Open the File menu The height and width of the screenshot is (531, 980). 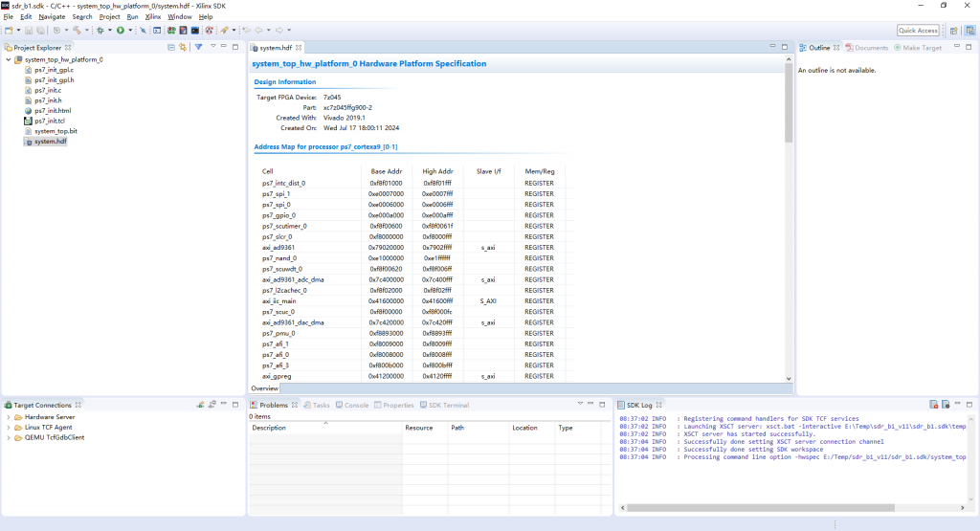click(x=8, y=17)
